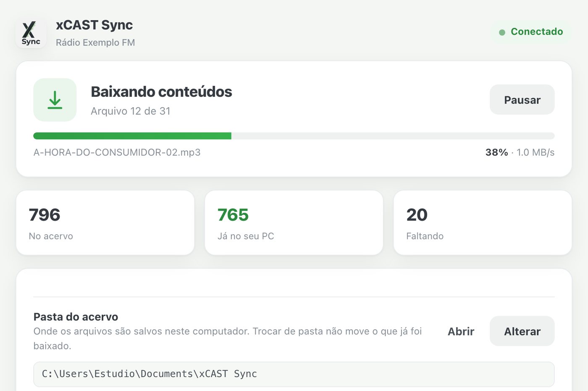Change the folder with Alterar button

[522, 331]
